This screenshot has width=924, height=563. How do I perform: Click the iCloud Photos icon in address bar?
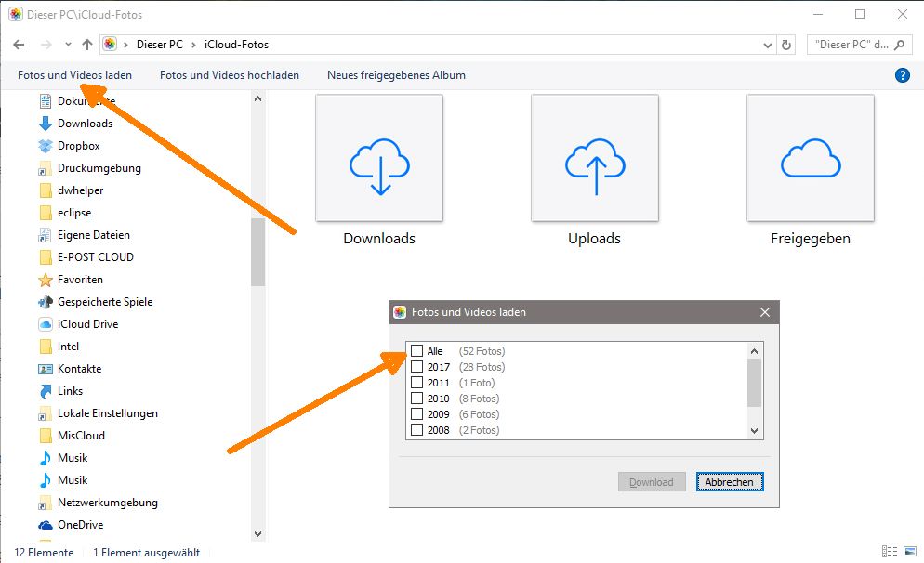pyautogui.click(x=111, y=45)
